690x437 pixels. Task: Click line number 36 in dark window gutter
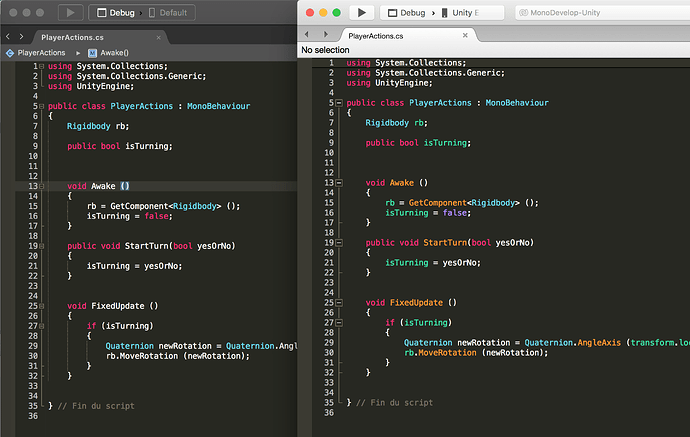tap(33, 416)
